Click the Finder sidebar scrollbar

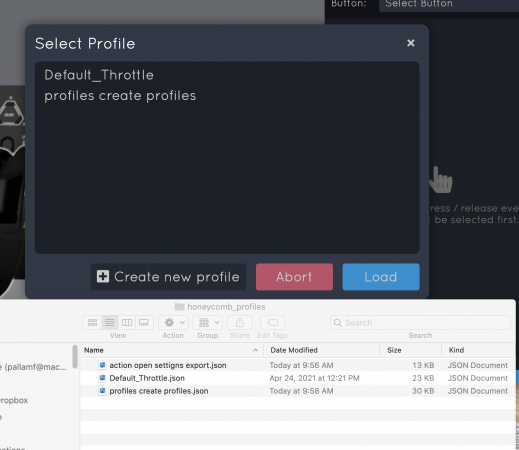click(75, 357)
